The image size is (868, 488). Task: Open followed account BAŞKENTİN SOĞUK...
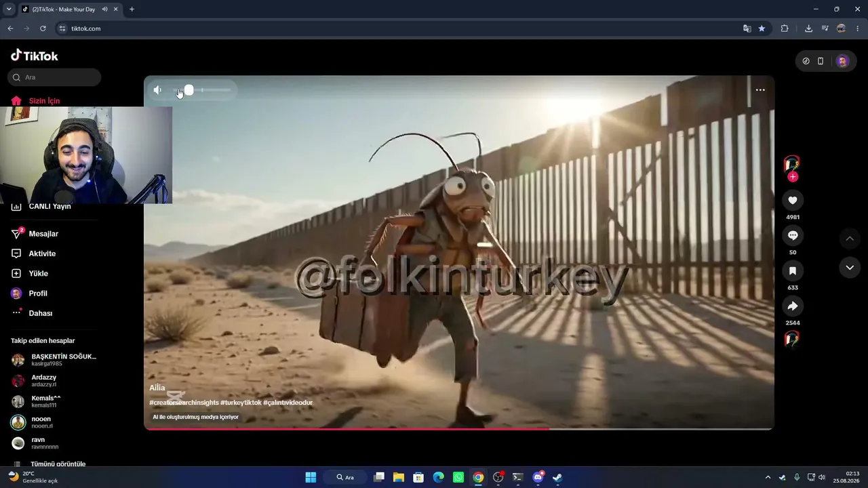(x=54, y=360)
